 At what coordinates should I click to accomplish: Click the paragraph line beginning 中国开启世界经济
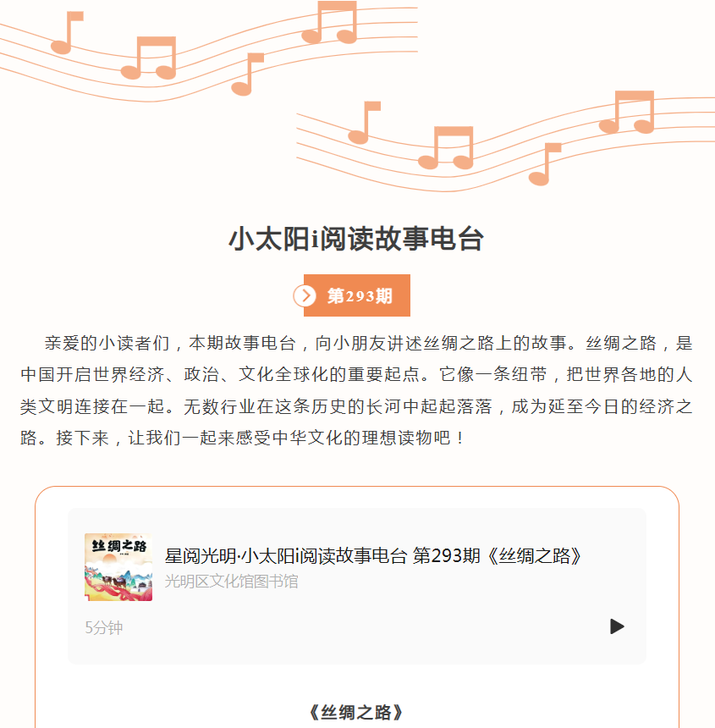(x=356, y=374)
